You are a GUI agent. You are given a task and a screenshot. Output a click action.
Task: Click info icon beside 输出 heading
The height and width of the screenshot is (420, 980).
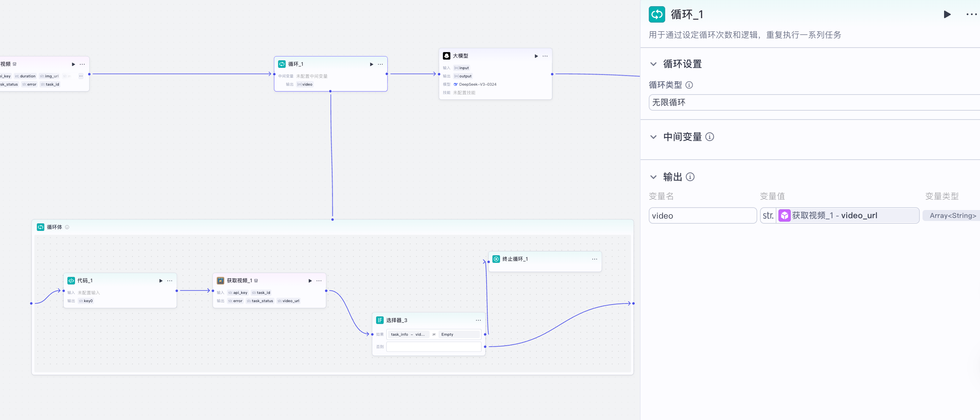click(690, 177)
